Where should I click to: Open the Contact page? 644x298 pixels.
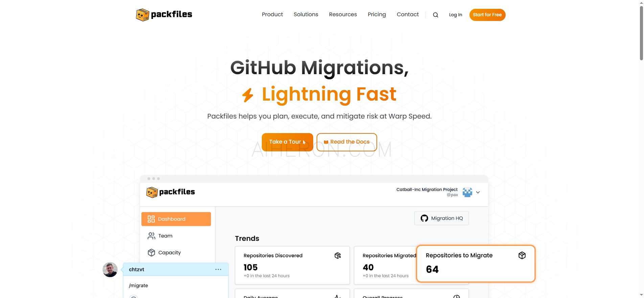(408, 15)
